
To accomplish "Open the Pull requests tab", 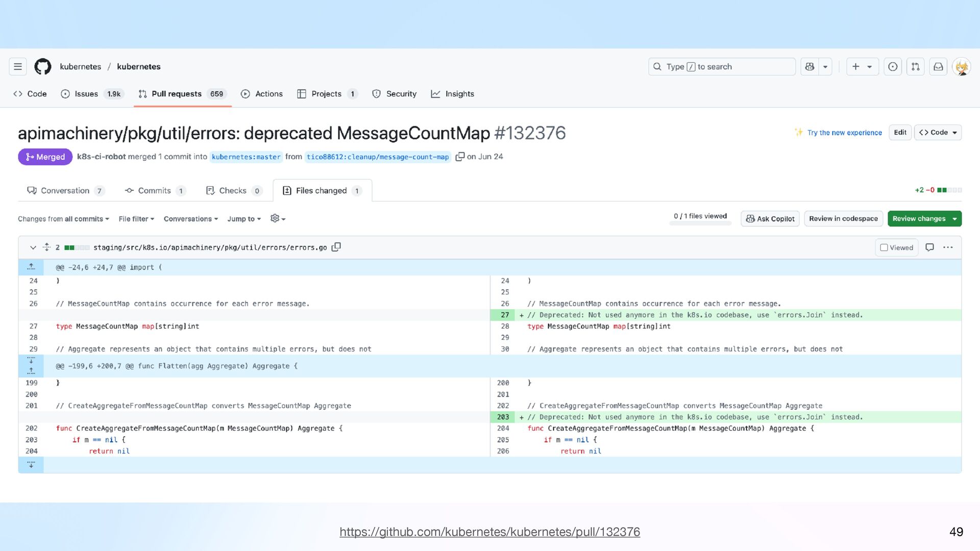I will (182, 94).
